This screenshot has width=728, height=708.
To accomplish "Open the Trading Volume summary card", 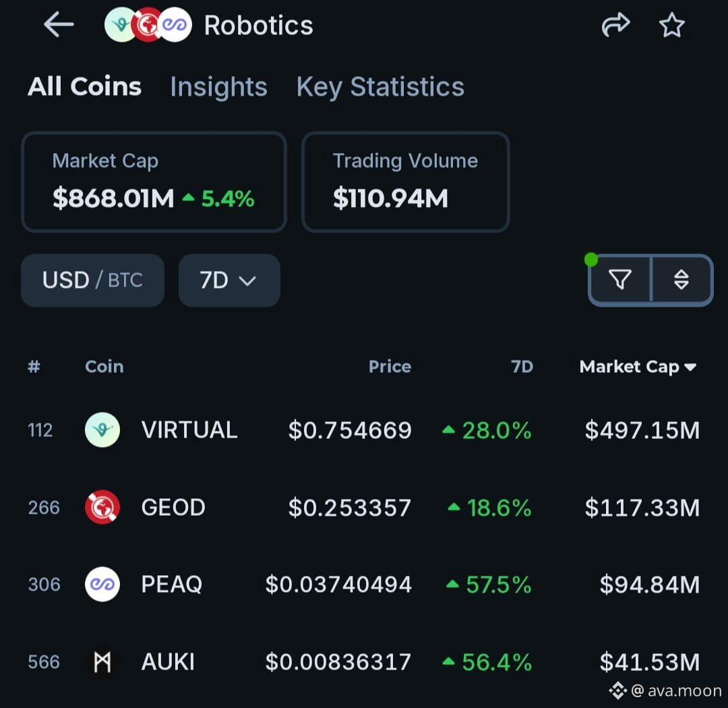I will click(406, 181).
